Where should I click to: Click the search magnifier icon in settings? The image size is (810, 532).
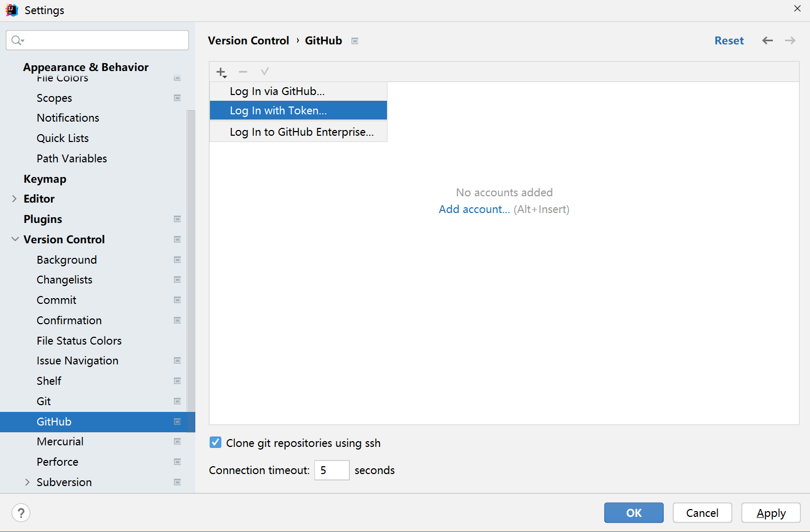click(x=17, y=40)
